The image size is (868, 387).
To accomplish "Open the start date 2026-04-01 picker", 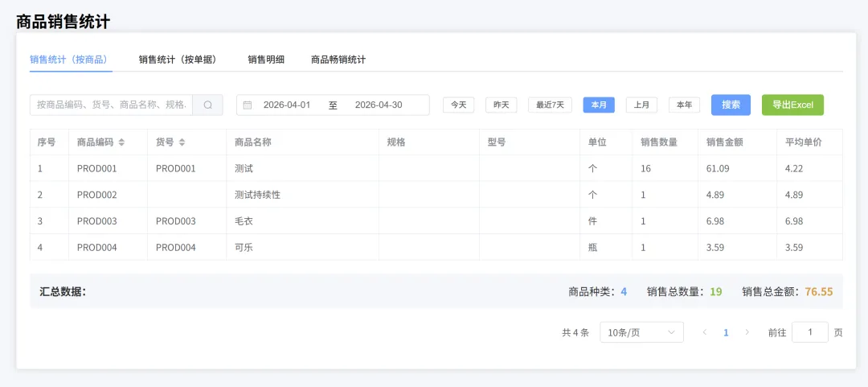I will [287, 105].
